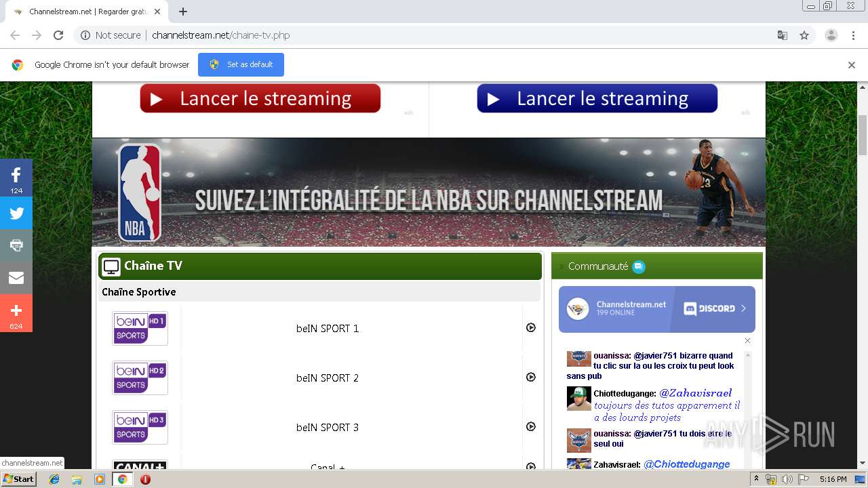The width and height of the screenshot is (868, 488).
Task: Click the email icon in share sidebar
Action: [x=16, y=278]
